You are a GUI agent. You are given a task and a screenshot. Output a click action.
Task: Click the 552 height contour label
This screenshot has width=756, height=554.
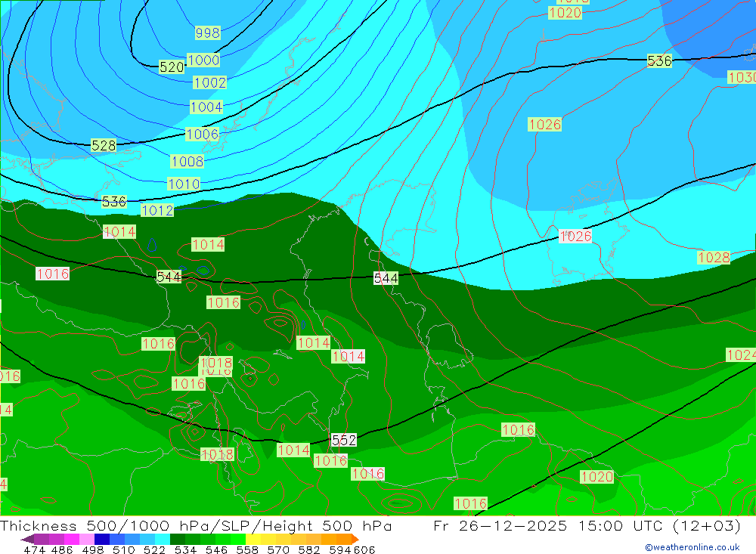click(x=344, y=440)
